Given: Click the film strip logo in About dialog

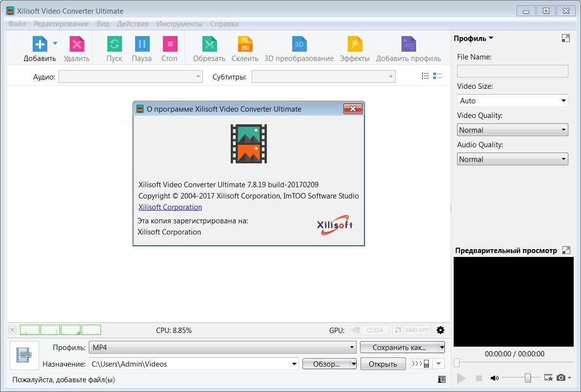Looking at the screenshot, I should coord(249,144).
